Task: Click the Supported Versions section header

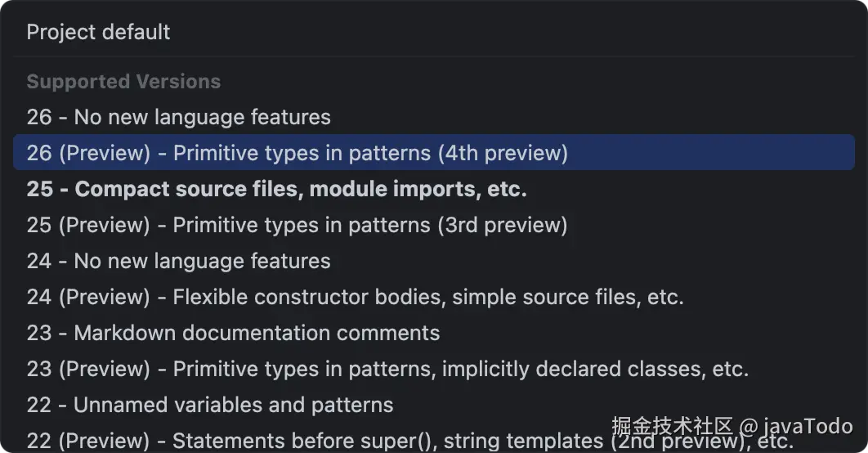Action: [123, 82]
